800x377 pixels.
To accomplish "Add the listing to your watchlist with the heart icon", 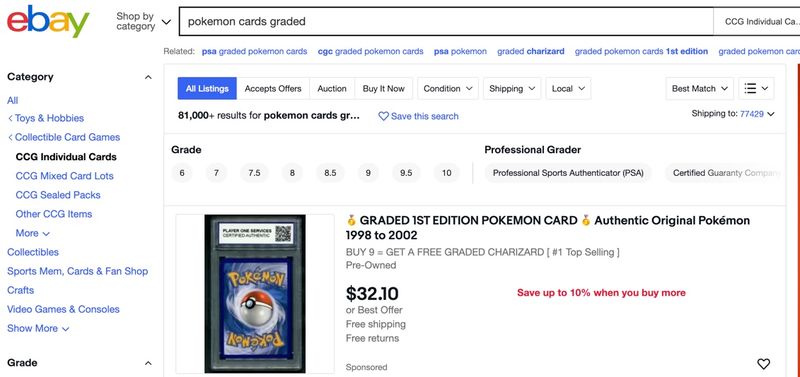I will click(763, 364).
